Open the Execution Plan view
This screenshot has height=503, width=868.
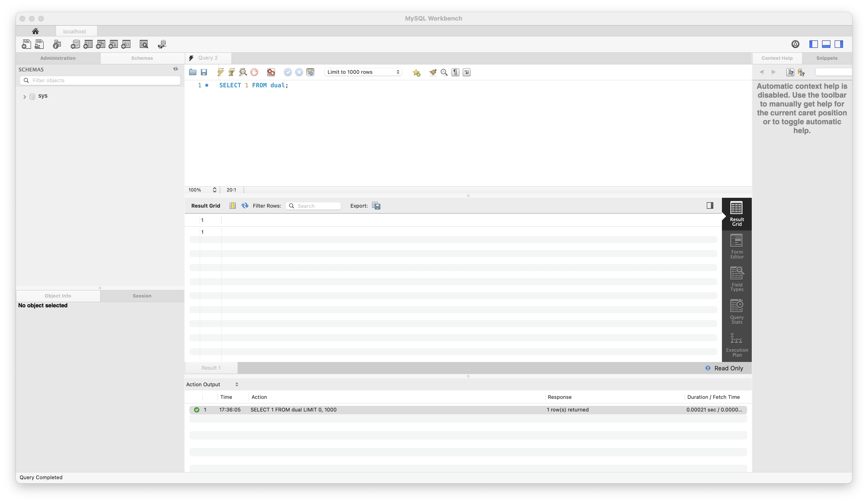pos(736,344)
